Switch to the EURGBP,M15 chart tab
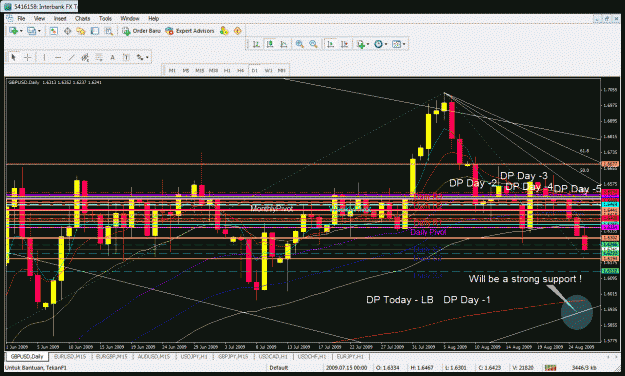The height and width of the screenshot is (376, 625). [x=111, y=356]
